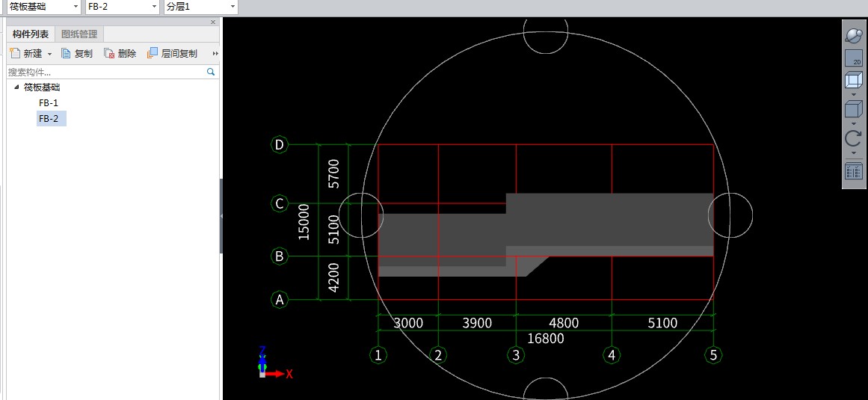Click the 3000 dimension label

(408, 323)
